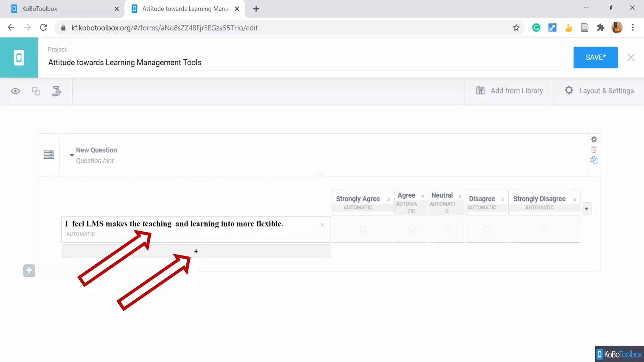Open the browser extensions puzzle icon

point(601,28)
